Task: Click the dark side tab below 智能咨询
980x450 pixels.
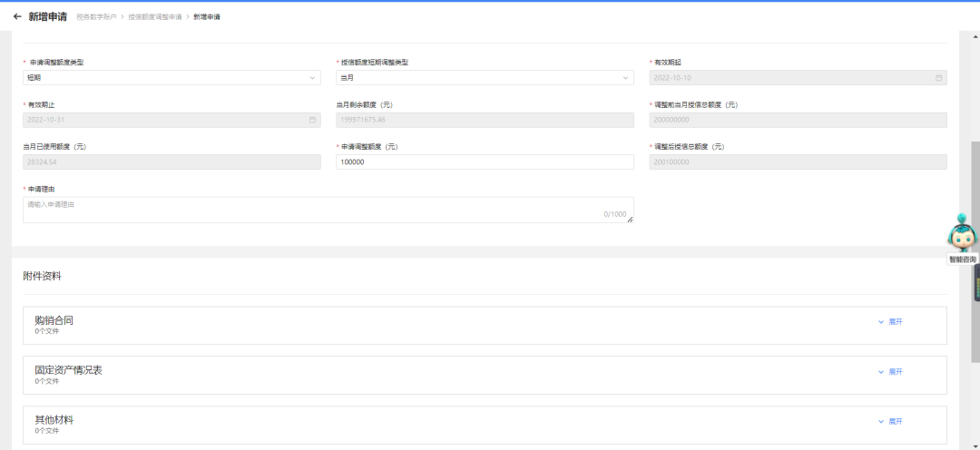Action: pyautogui.click(x=976, y=283)
